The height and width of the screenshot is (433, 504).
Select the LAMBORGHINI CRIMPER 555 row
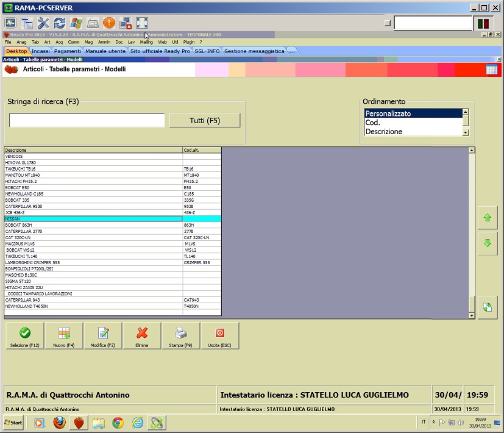(x=113, y=262)
